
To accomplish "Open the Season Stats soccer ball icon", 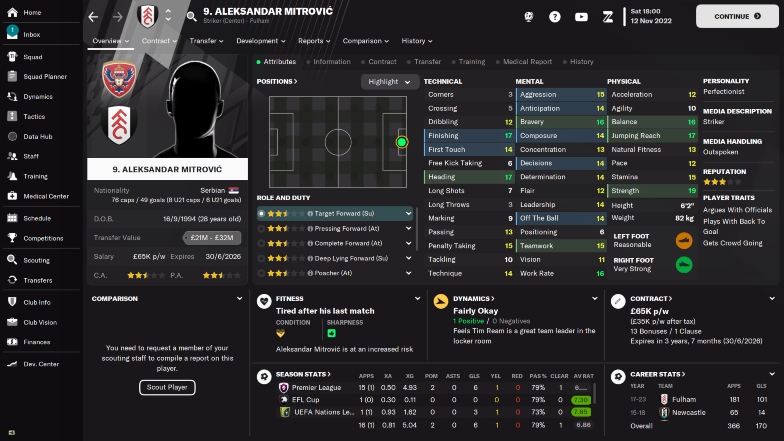I will pos(264,376).
